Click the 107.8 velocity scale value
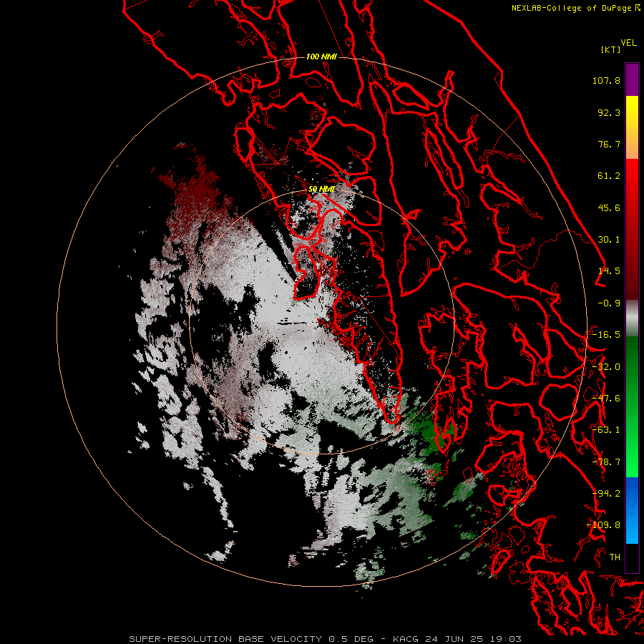This screenshot has width=644, height=644. pos(606,80)
